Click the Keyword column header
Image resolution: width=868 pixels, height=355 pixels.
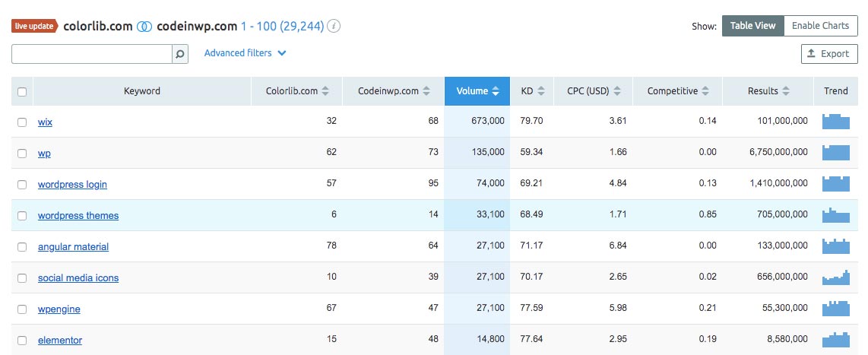141,90
